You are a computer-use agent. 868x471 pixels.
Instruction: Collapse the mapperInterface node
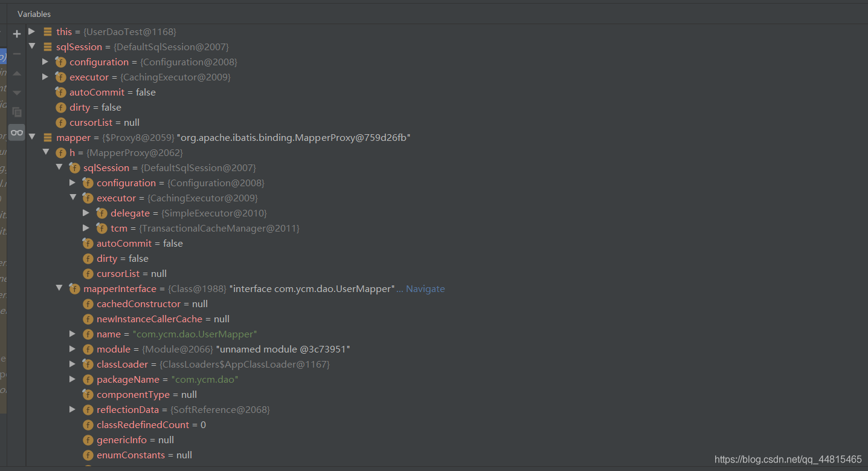59,288
